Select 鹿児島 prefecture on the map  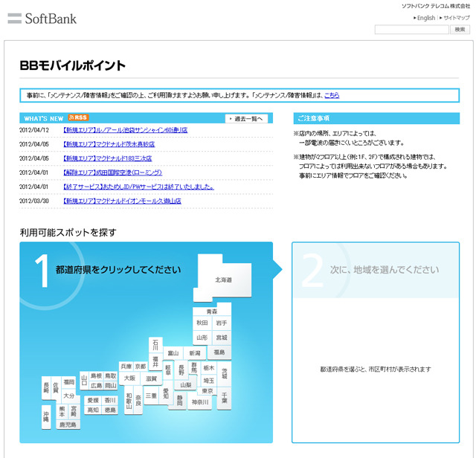[68, 425]
